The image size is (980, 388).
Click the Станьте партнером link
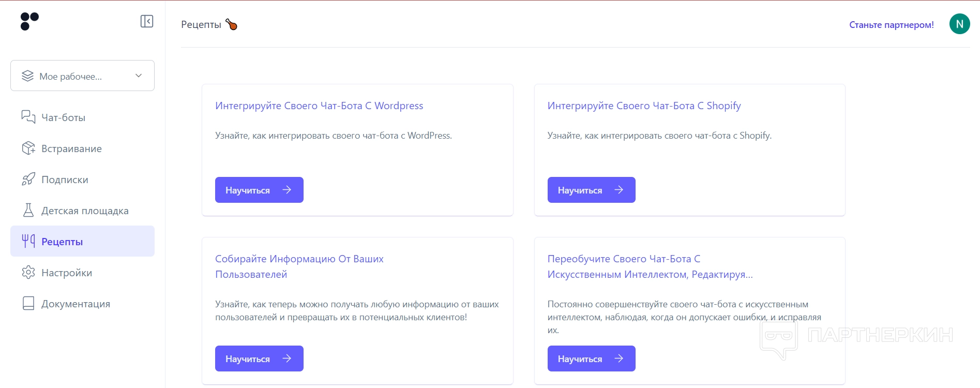[x=891, y=25]
